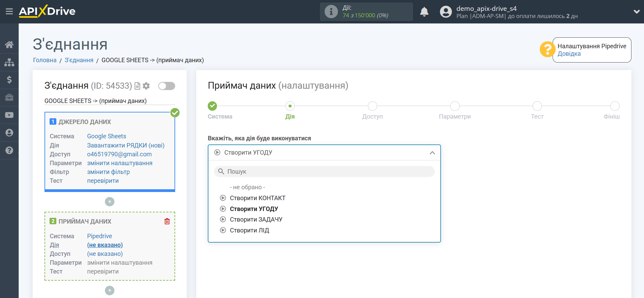Open the Довідка help link
This screenshot has height=298, width=644.
tap(569, 54)
